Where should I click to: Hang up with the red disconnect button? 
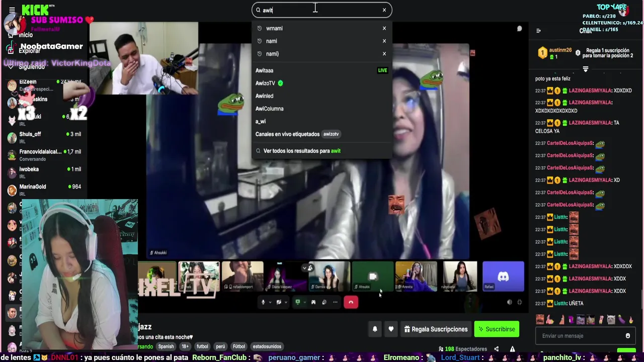(351, 302)
